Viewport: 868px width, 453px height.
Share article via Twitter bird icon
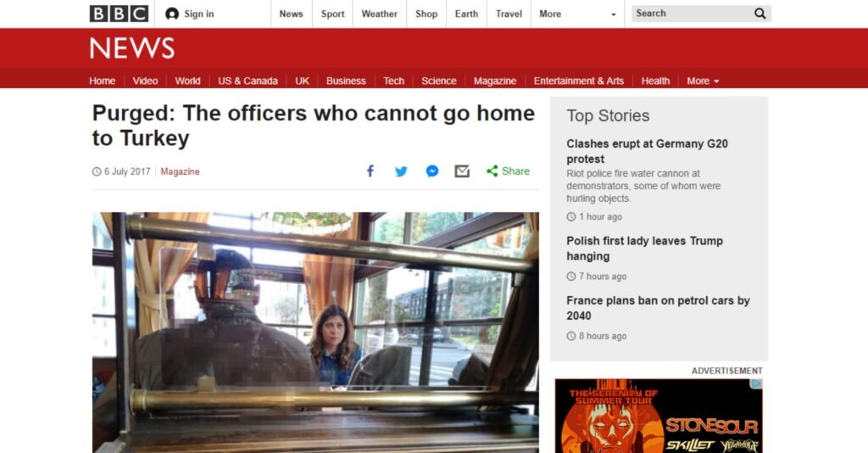coord(401,171)
